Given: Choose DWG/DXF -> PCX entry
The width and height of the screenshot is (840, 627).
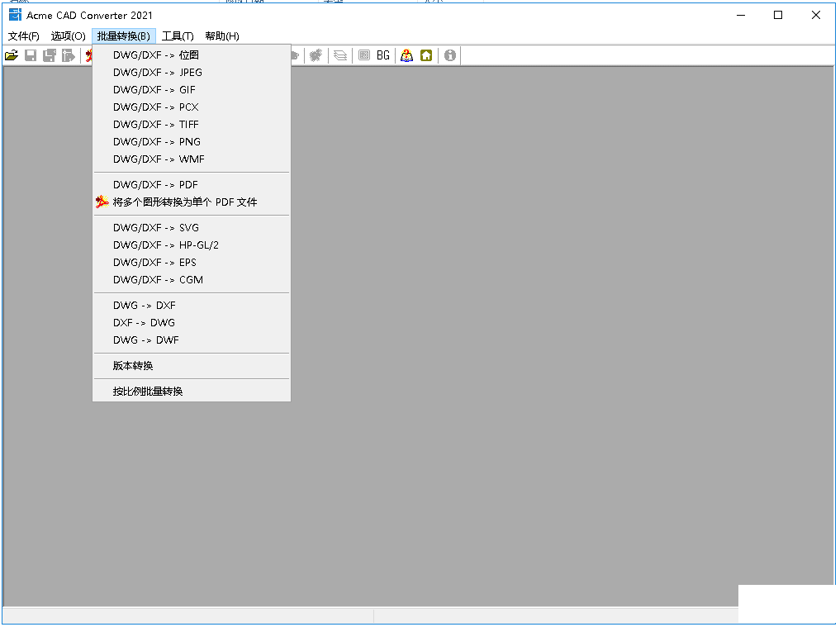Looking at the screenshot, I should click(x=192, y=107).
